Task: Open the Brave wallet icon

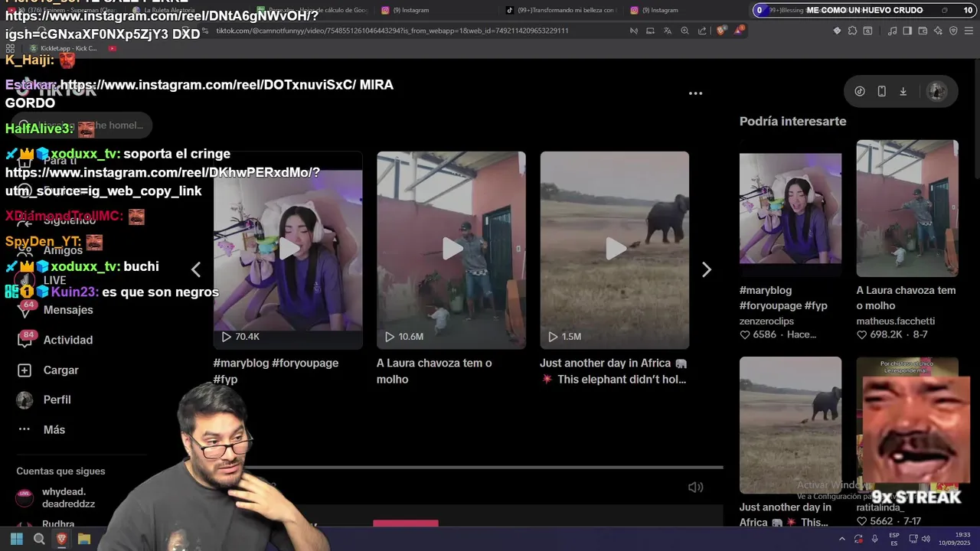Action: [923, 31]
